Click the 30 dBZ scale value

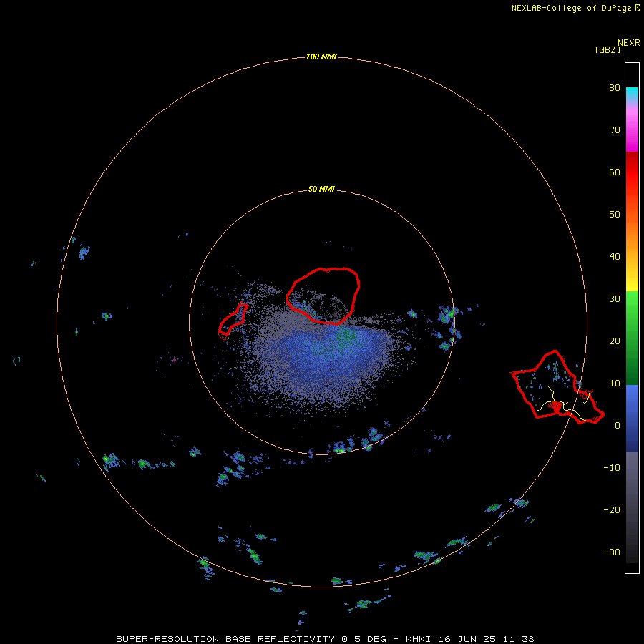click(615, 299)
